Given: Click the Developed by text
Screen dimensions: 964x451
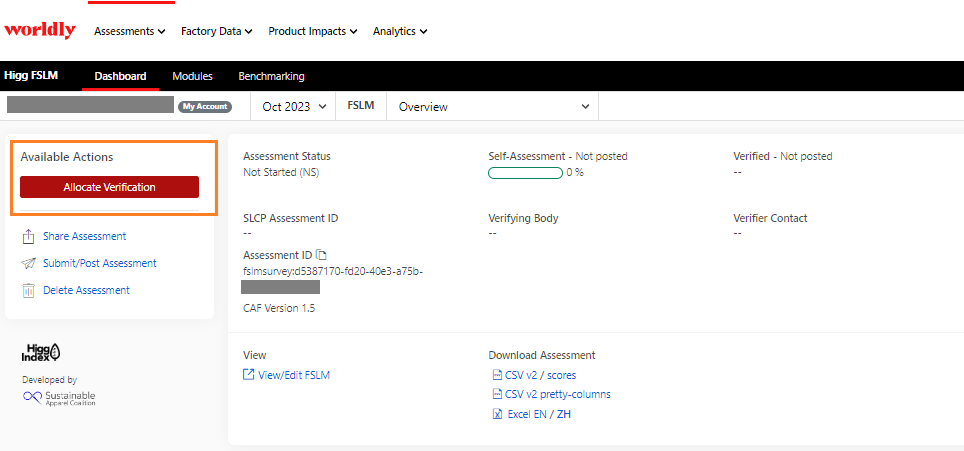Looking at the screenshot, I should click(x=49, y=380).
